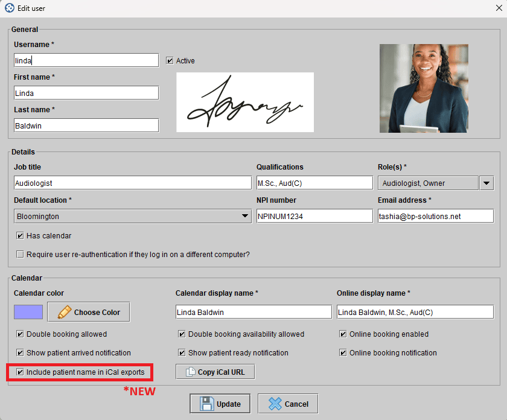The image size is (507, 420).
Task: Open the Role(s) dropdown arrow
Action: click(486, 183)
